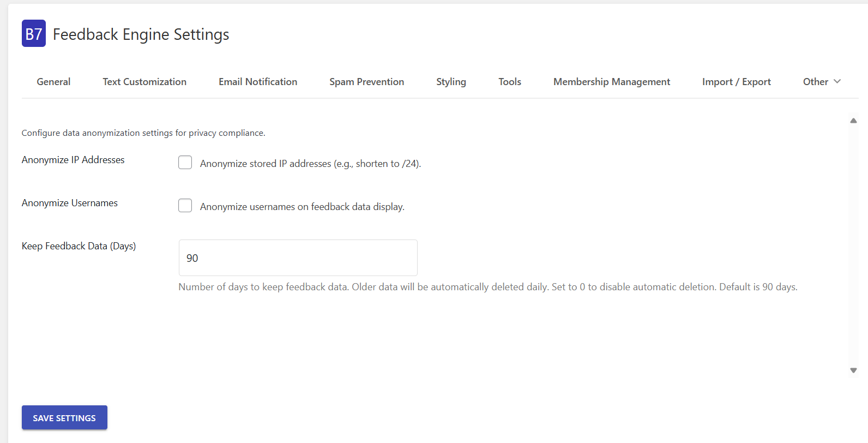Click the Feedback Engine Settings heading
The image size is (868, 443).
(141, 34)
